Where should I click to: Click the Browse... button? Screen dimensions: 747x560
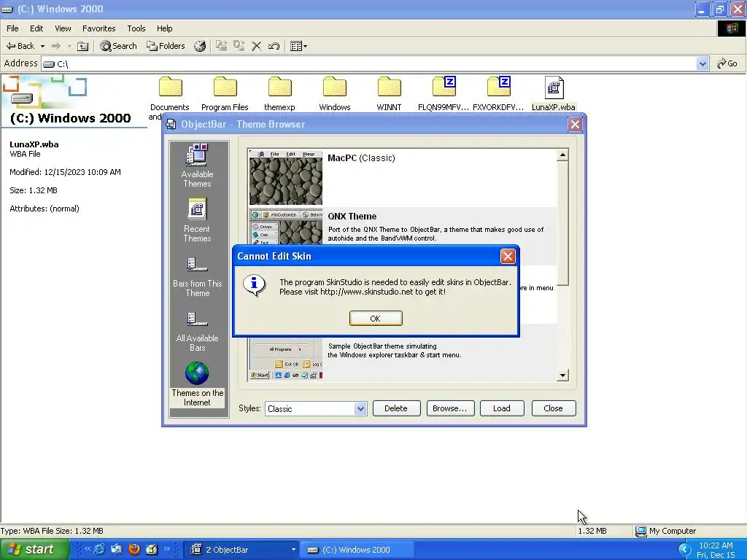coord(449,408)
